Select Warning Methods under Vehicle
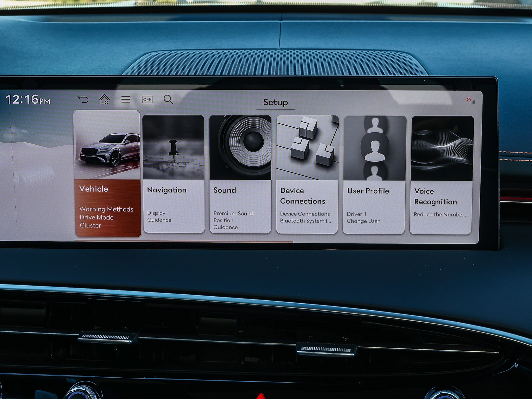Viewport: 532px width, 399px height. tap(106, 209)
